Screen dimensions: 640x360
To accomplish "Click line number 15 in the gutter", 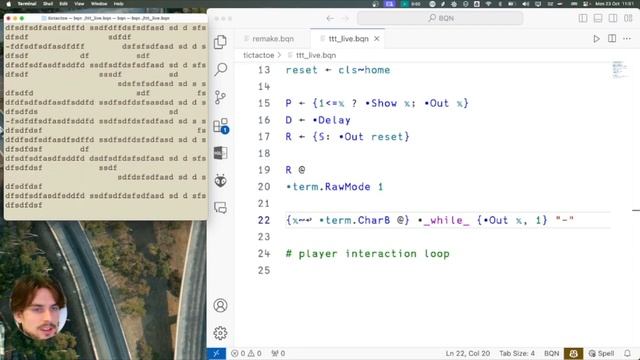I will 264,103.
